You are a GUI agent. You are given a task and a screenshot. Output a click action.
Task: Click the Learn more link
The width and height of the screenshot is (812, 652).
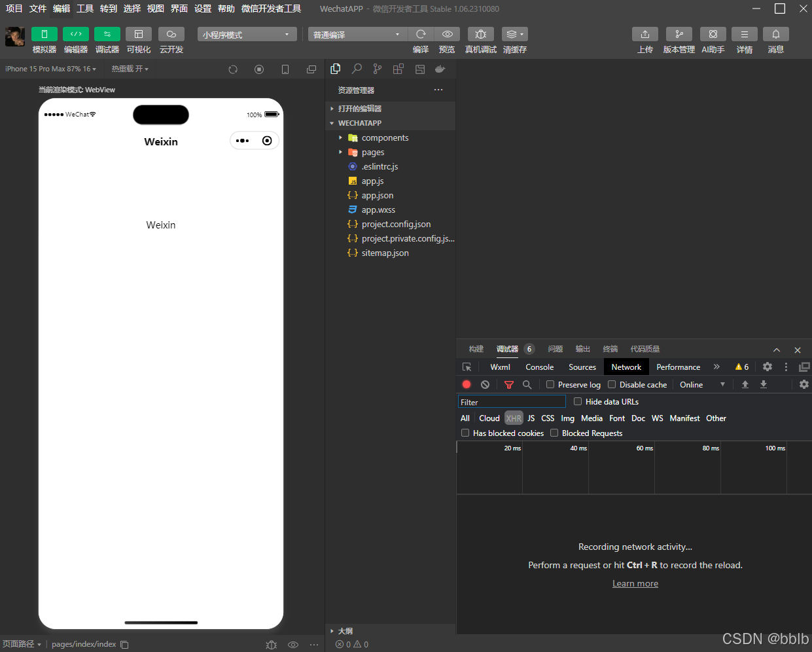click(635, 583)
